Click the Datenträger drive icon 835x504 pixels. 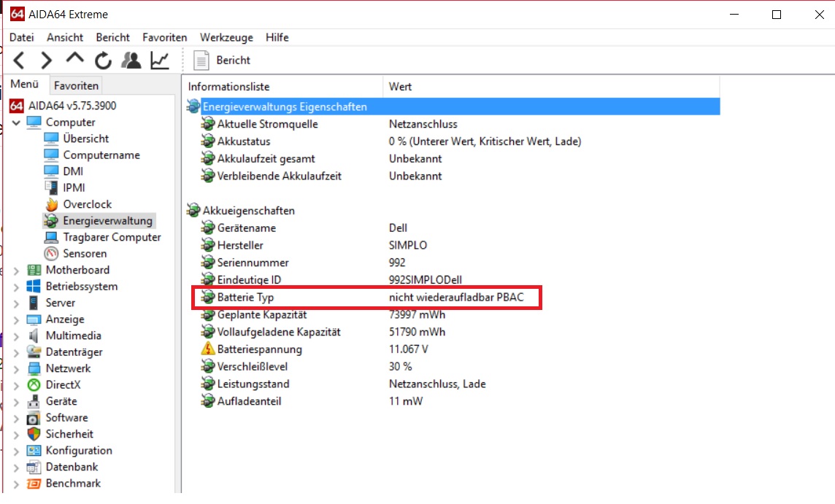pyautogui.click(x=34, y=352)
